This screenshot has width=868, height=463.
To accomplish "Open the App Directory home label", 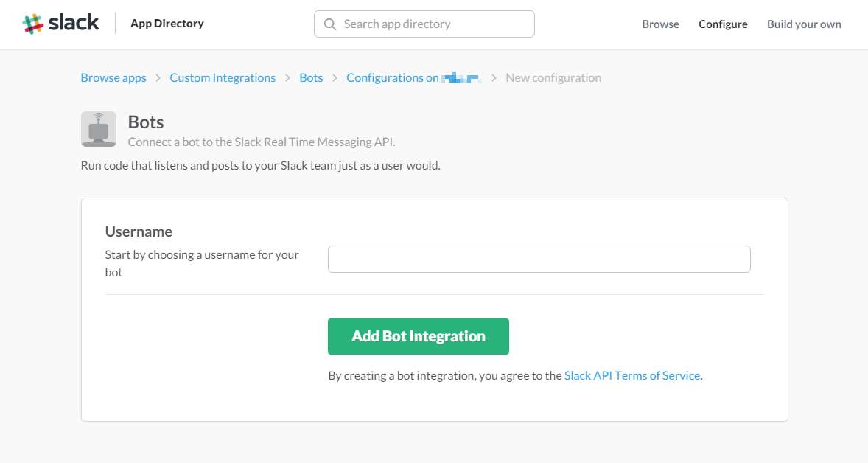I will tap(167, 24).
